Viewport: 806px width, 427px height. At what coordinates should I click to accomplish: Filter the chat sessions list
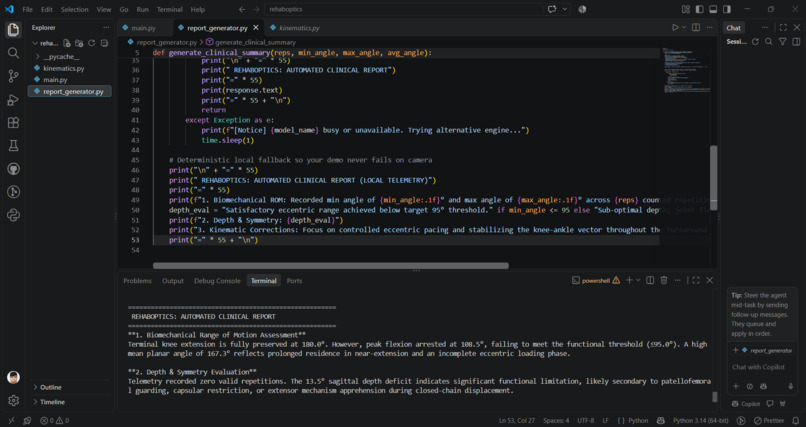click(782, 42)
